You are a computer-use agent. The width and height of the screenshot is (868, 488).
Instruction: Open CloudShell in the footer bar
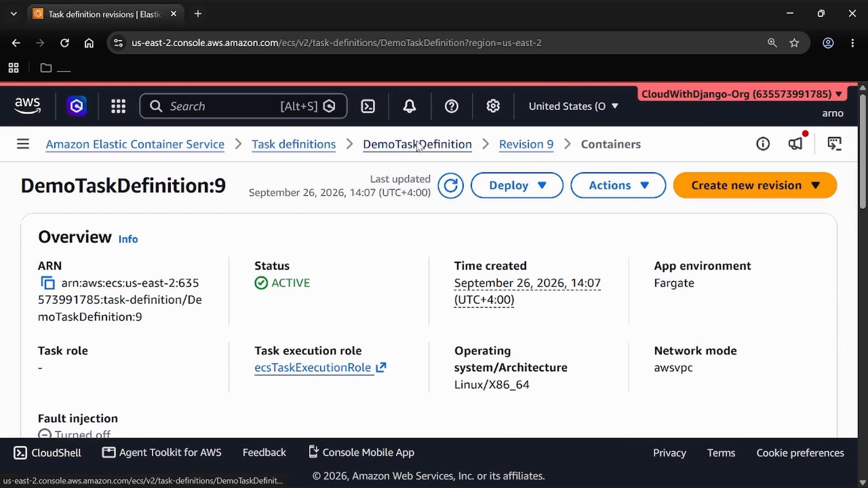tap(47, 453)
